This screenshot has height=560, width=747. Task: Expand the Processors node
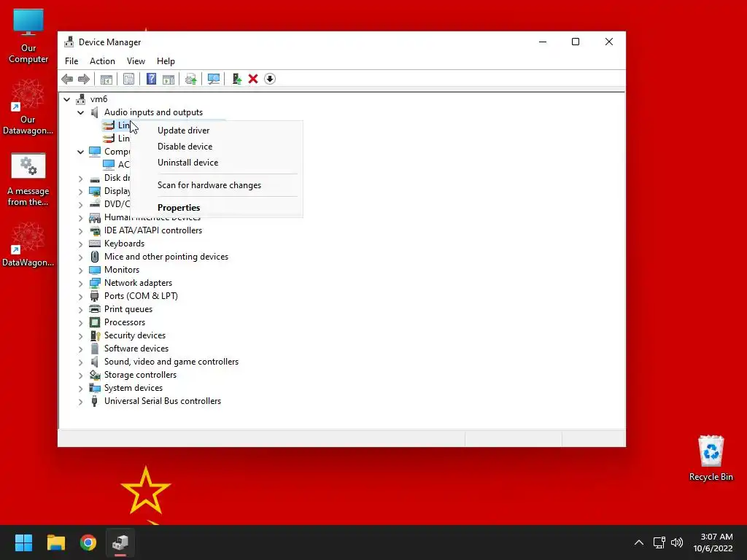(80, 323)
